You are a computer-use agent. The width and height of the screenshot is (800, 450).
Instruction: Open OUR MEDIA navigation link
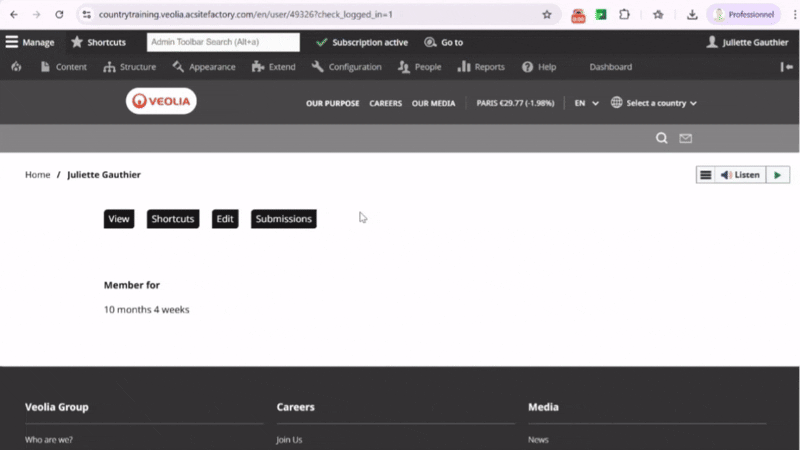point(434,103)
